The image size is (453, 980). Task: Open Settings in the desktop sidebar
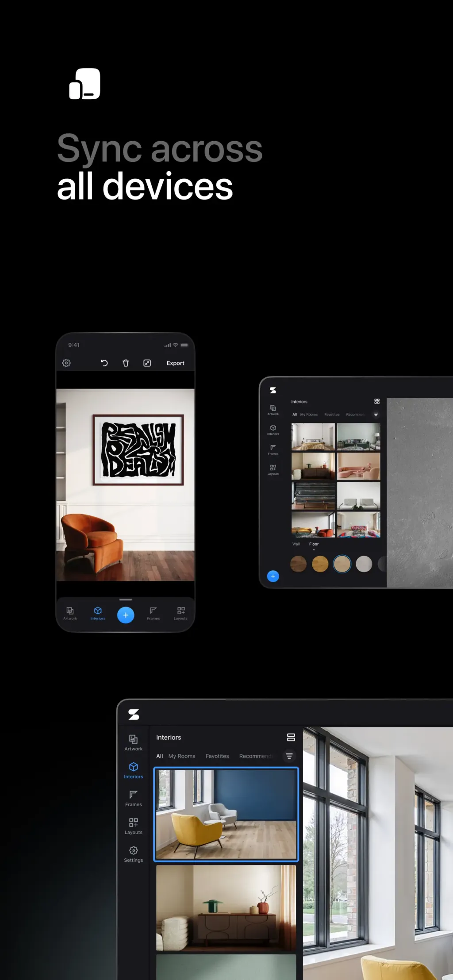pos(133,854)
